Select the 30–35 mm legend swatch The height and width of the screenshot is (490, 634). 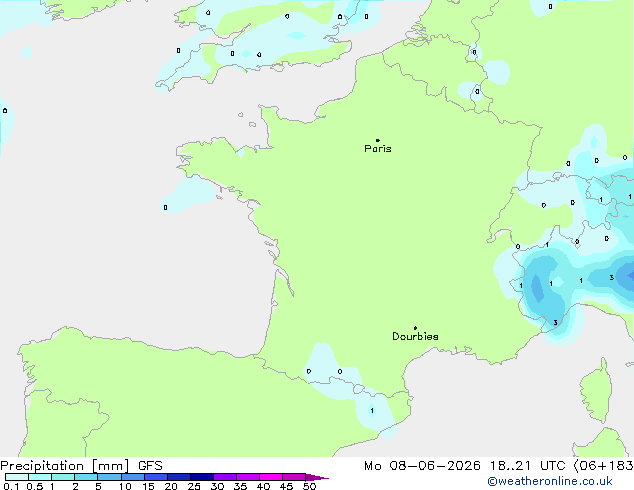point(224,477)
